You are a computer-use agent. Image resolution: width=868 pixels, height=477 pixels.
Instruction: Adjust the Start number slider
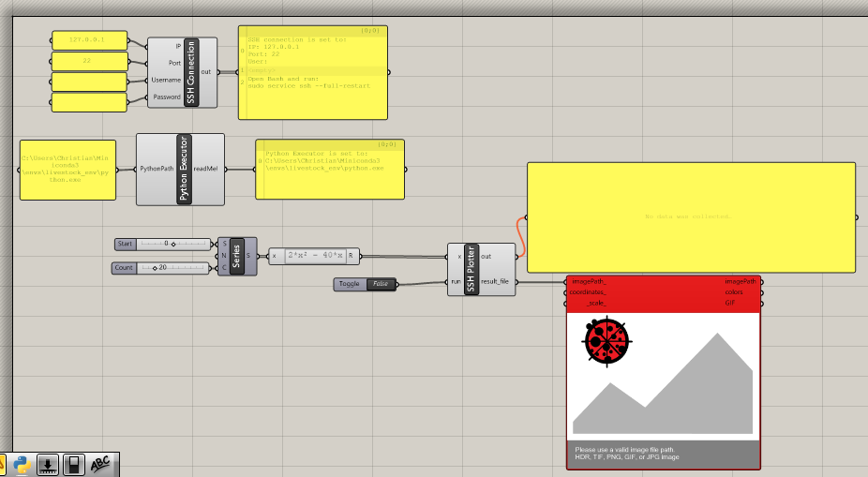click(173, 244)
